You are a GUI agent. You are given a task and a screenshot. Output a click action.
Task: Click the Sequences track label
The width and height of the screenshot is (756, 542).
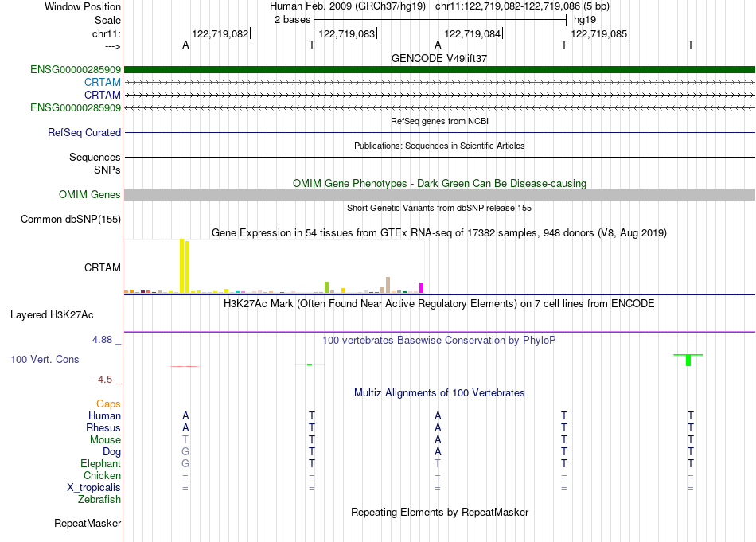click(95, 158)
